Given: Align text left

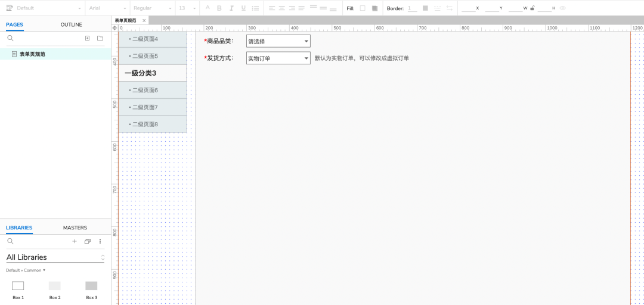Looking at the screenshot, I should 272,8.
